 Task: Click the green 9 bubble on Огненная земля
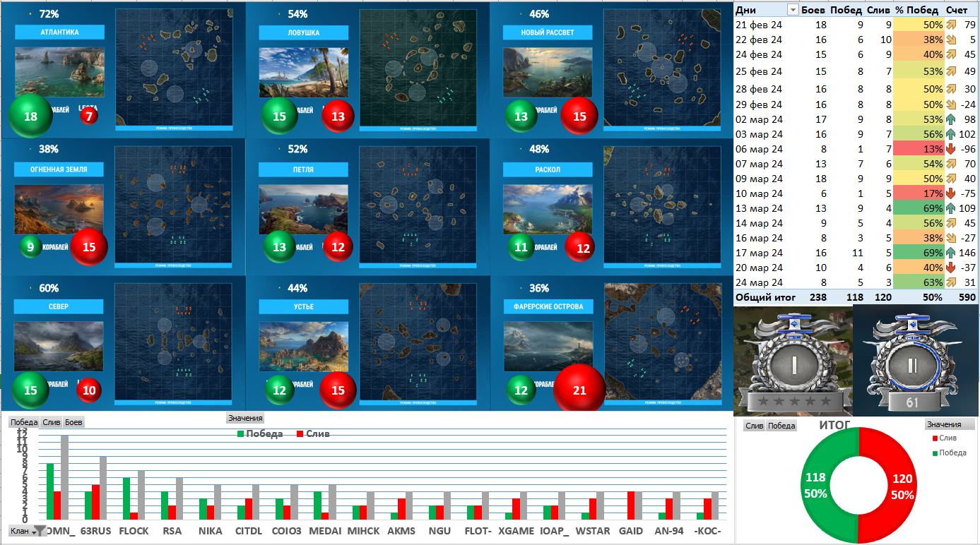coord(30,247)
